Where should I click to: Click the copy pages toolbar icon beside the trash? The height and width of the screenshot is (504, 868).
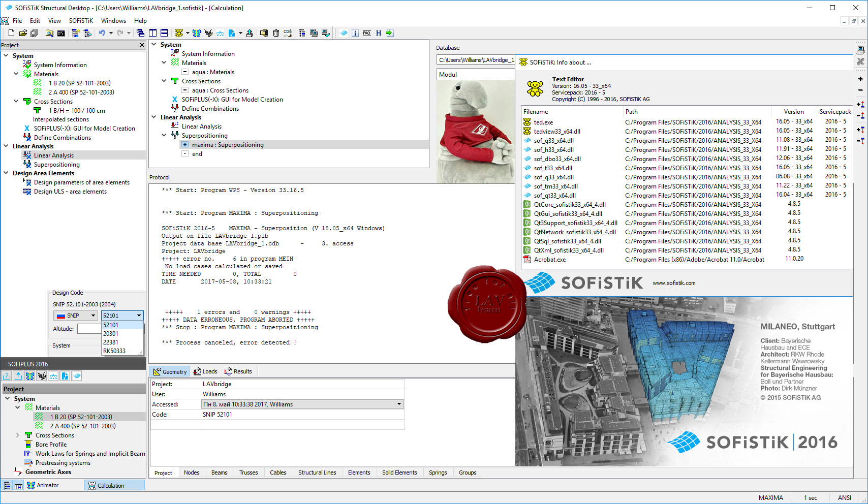[264, 33]
